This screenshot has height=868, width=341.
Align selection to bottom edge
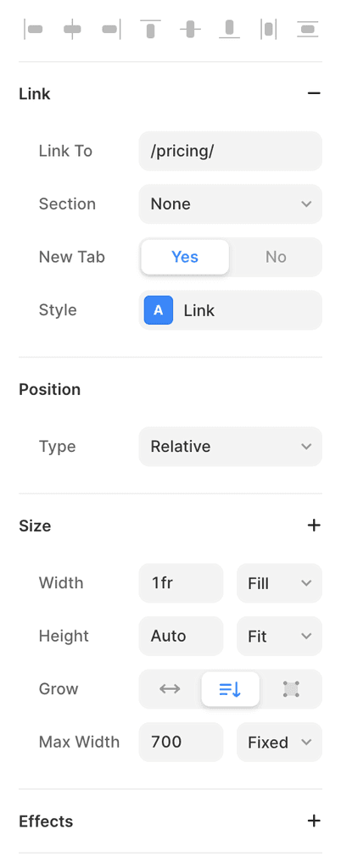(229, 30)
